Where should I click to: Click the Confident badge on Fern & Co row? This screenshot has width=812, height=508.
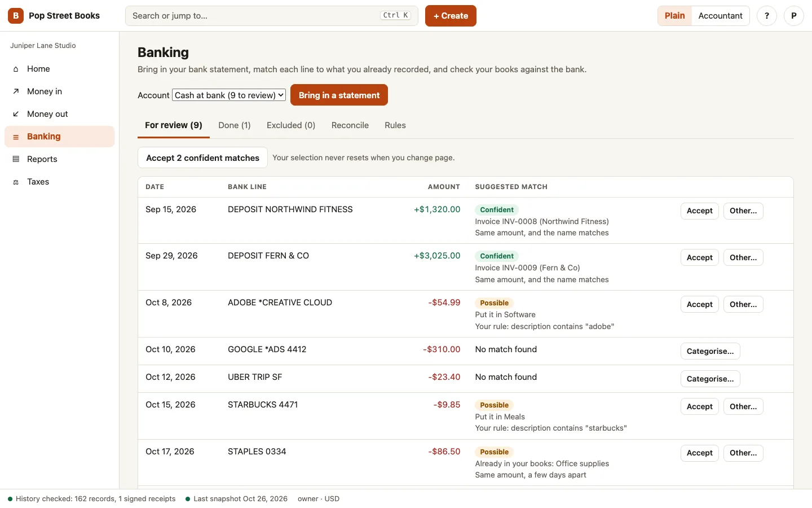pos(497,256)
